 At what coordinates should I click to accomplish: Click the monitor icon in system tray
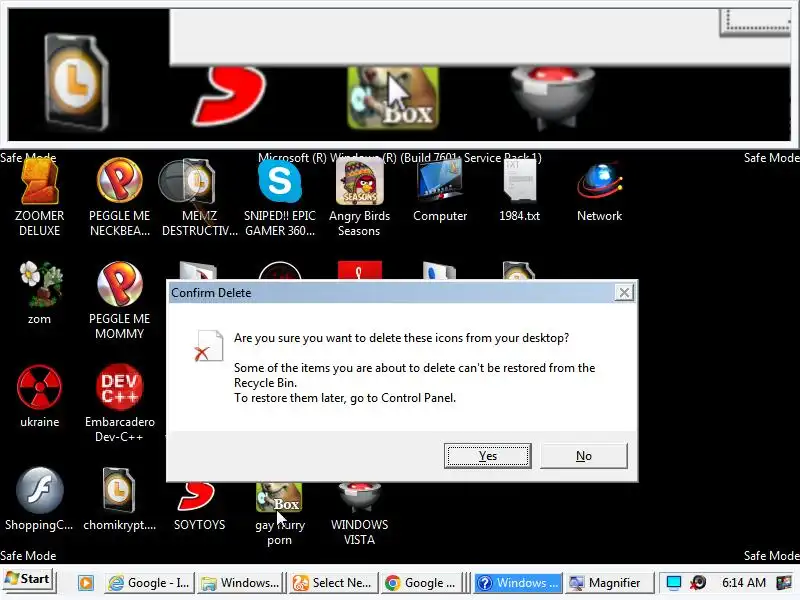pos(673,583)
